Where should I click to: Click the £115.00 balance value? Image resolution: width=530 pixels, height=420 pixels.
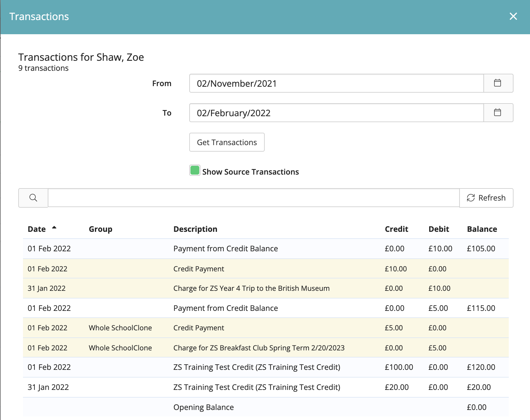pos(481,308)
